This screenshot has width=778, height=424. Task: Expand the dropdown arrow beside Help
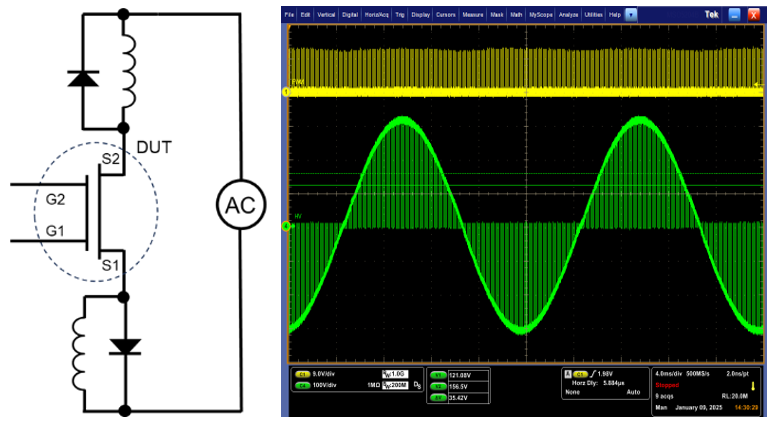[x=631, y=15]
